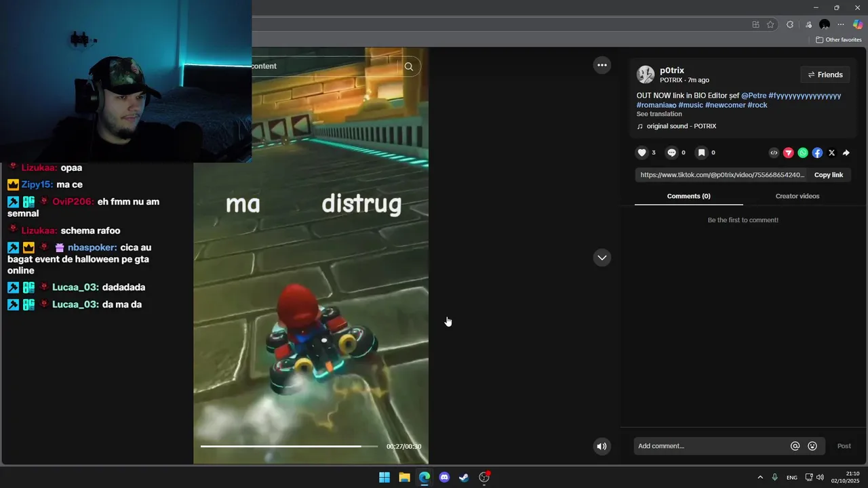Open Discord from the taskbar
This screenshot has width=868, height=488.
pyautogui.click(x=444, y=477)
